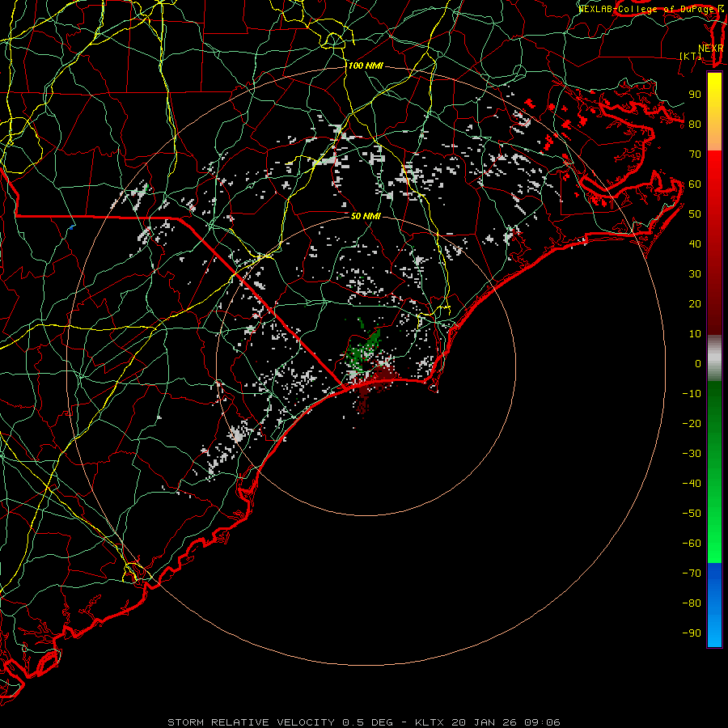Viewport: 728px width, 728px height.
Task: Pick the gray near-zero segment of color bar
Action: tap(714, 358)
